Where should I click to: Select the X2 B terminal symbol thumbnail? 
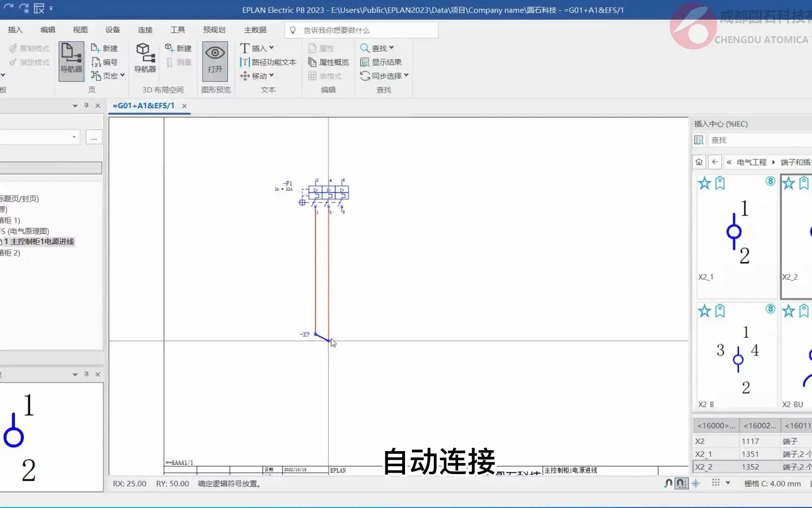tap(737, 356)
